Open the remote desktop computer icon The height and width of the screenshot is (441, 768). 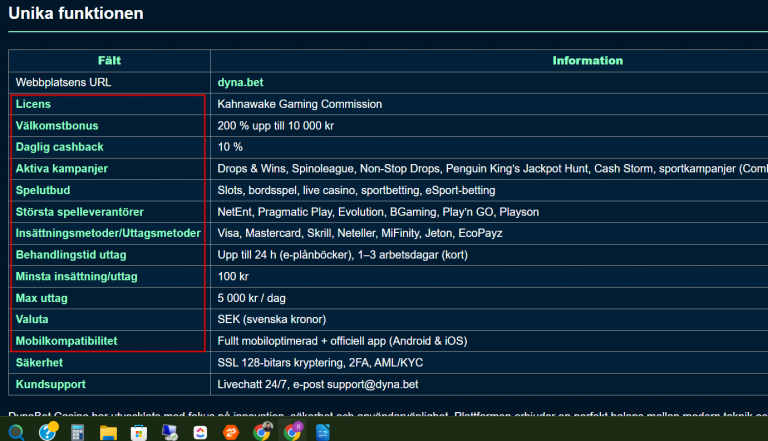pos(169,432)
